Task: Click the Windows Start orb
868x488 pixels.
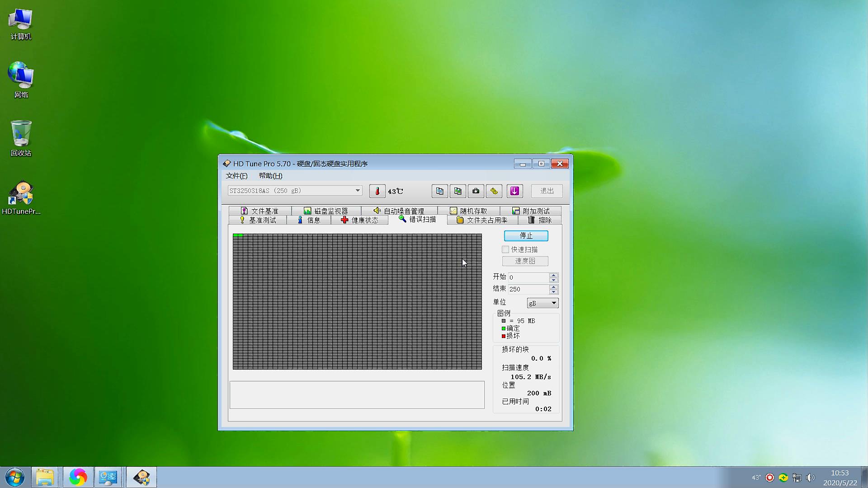Action: pyautogui.click(x=15, y=477)
